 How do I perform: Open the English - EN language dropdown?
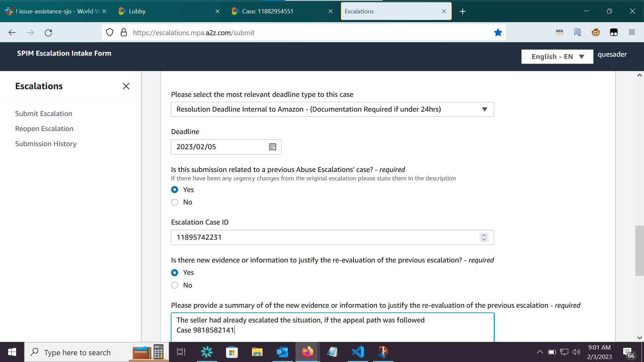coord(557,57)
